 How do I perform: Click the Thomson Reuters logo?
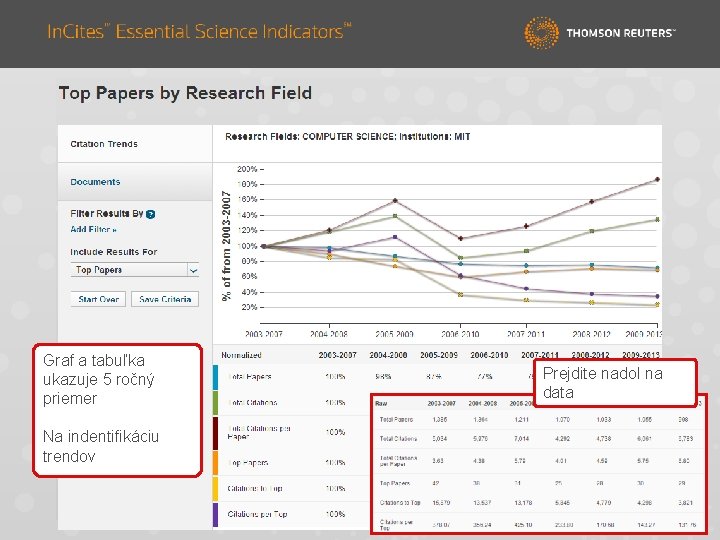[x=599, y=33]
